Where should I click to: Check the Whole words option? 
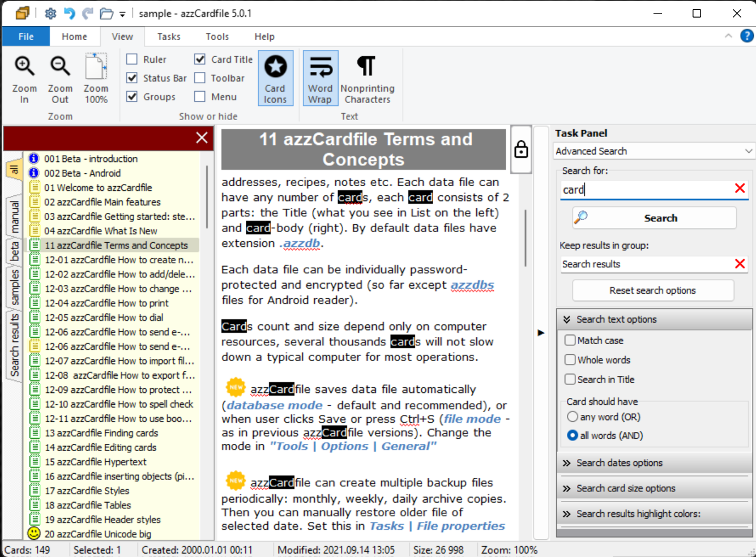pos(570,360)
